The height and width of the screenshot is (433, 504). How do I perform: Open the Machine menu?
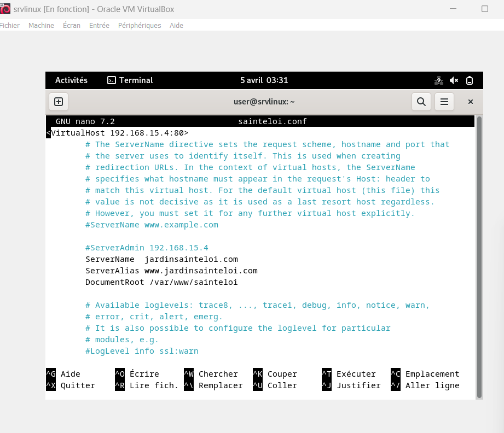pyautogui.click(x=41, y=26)
